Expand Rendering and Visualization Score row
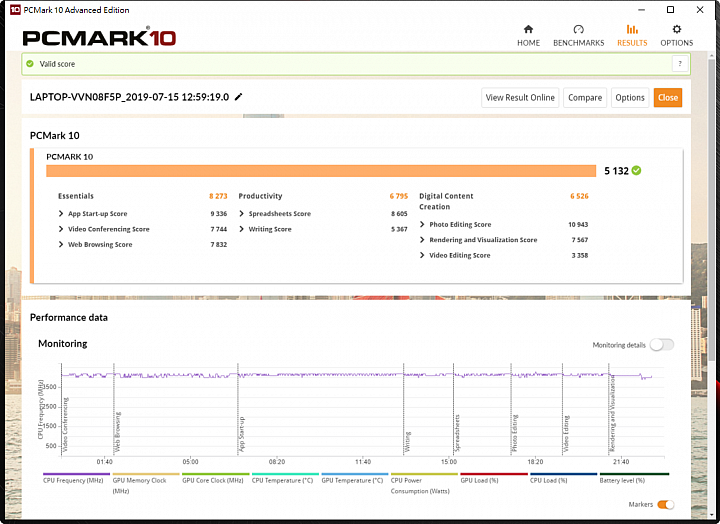Image resolution: width=720 pixels, height=524 pixels. pos(422,240)
